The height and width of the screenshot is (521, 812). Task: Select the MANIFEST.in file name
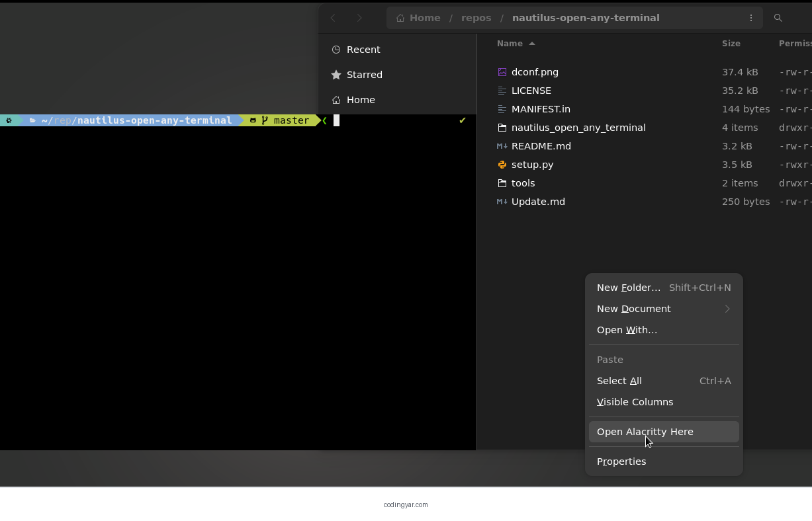[x=541, y=109]
